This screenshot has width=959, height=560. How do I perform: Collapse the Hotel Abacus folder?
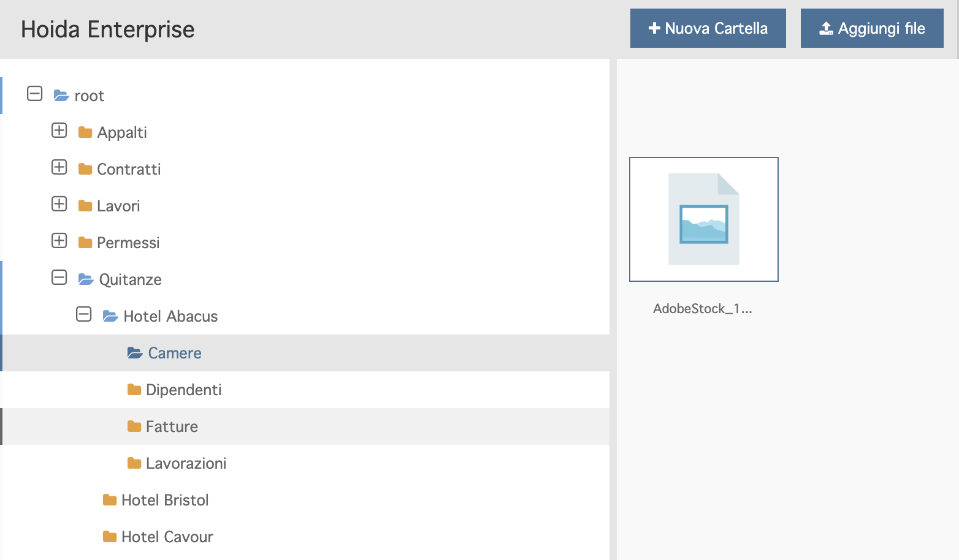(84, 314)
